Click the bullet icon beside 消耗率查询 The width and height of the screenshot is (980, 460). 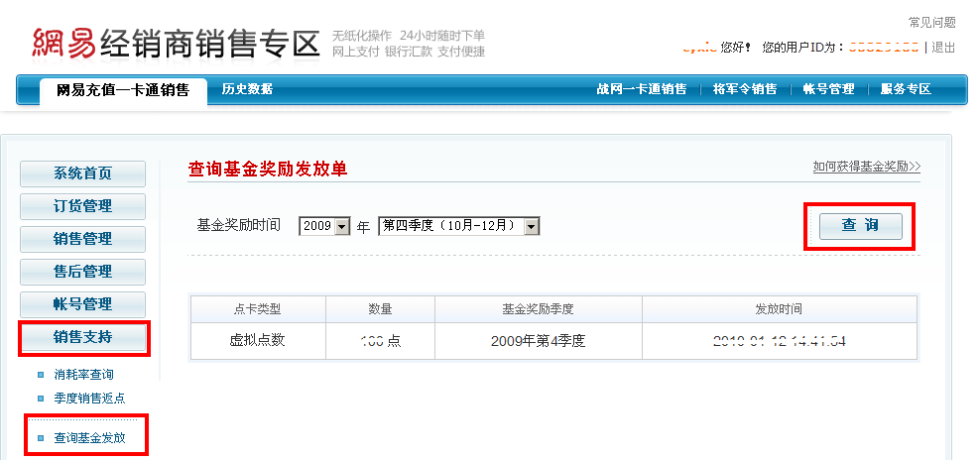pyautogui.click(x=41, y=375)
